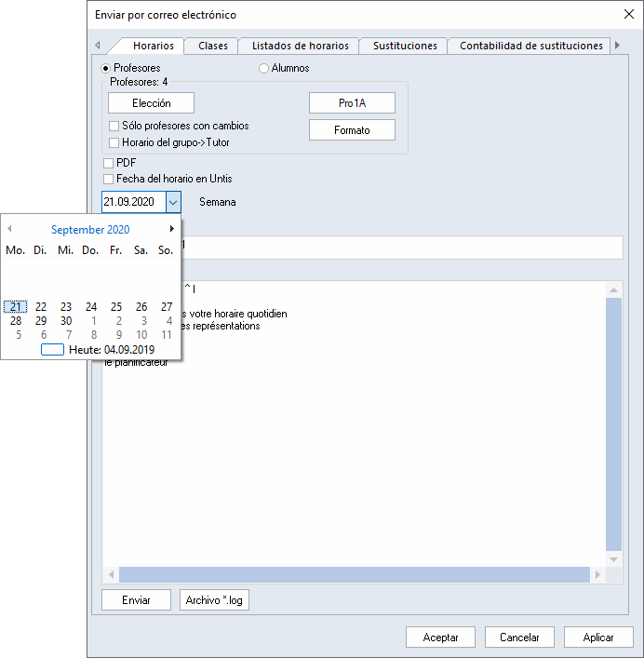644x658 pixels.
Task: Click the Archivo *.log button
Action: pyautogui.click(x=214, y=600)
